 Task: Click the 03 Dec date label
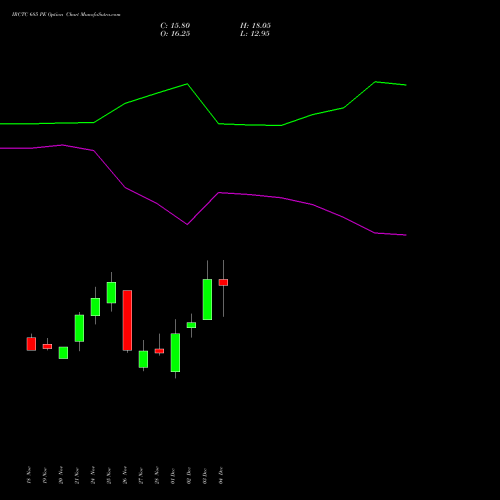pyautogui.click(x=205, y=475)
